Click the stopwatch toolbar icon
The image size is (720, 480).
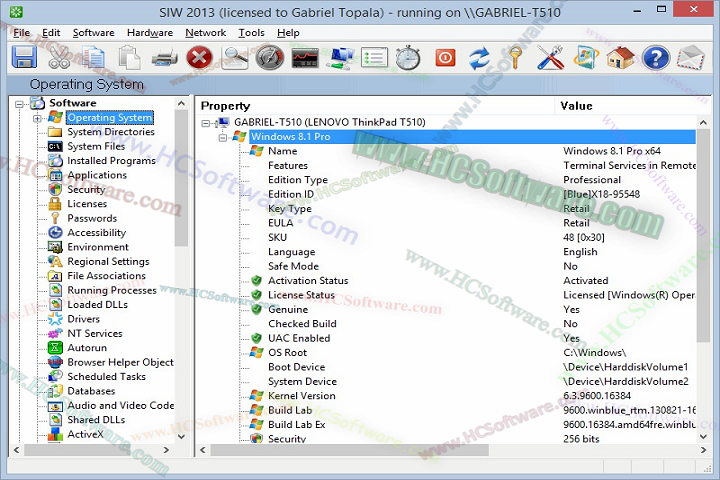tap(408, 58)
